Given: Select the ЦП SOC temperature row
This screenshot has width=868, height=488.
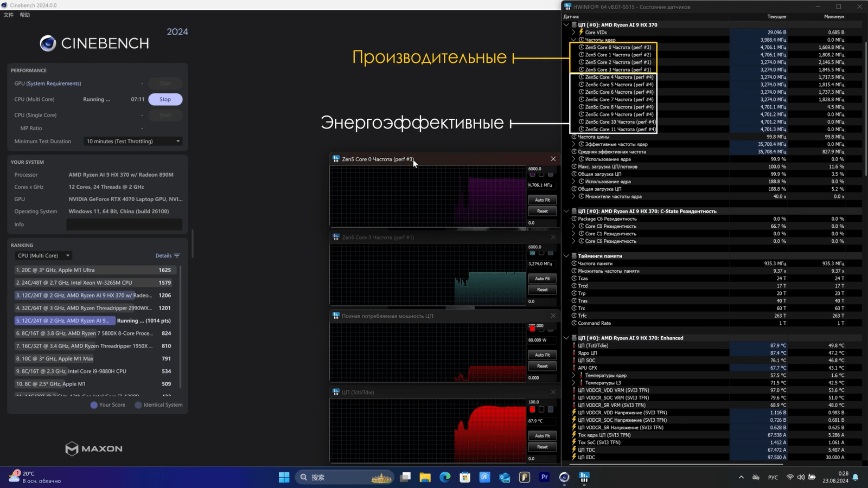Looking at the screenshot, I should 711,360.
